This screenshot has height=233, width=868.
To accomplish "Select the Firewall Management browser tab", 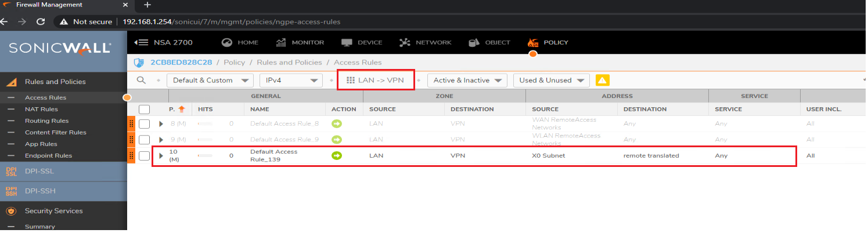I will tap(64, 5).
